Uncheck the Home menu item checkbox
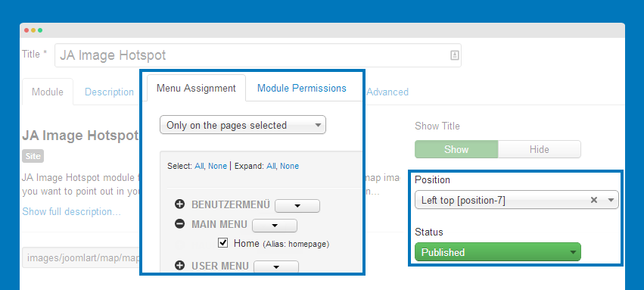Image resolution: width=644 pixels, height=290 pixels. [223, 243]
